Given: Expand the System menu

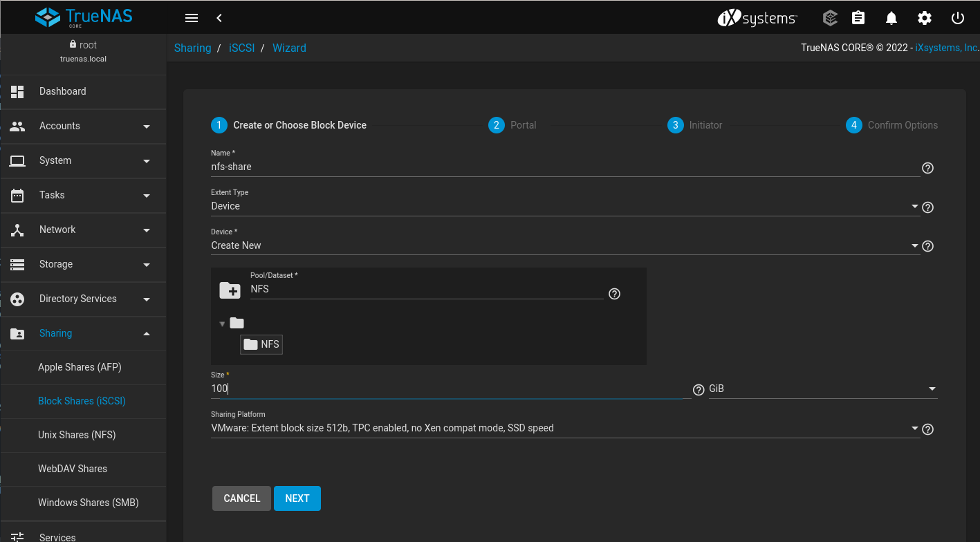Looking at the screenshot, I should (83, 160).
